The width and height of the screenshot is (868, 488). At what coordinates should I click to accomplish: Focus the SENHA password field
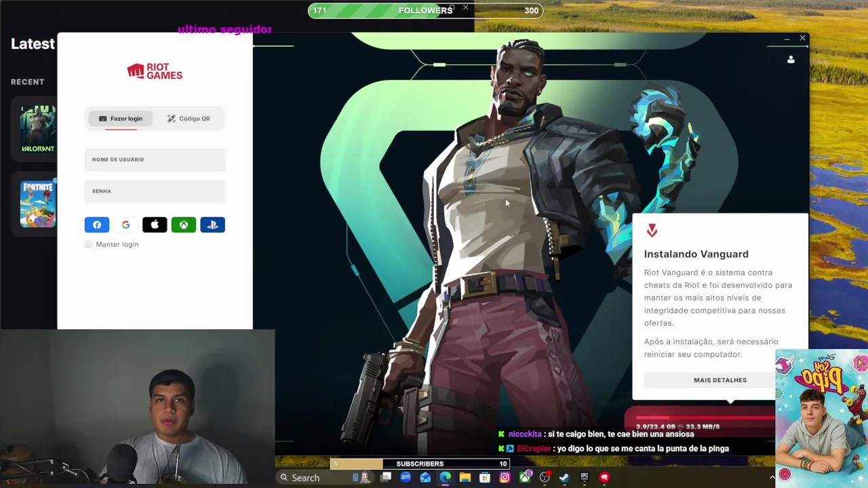(155, 191)
